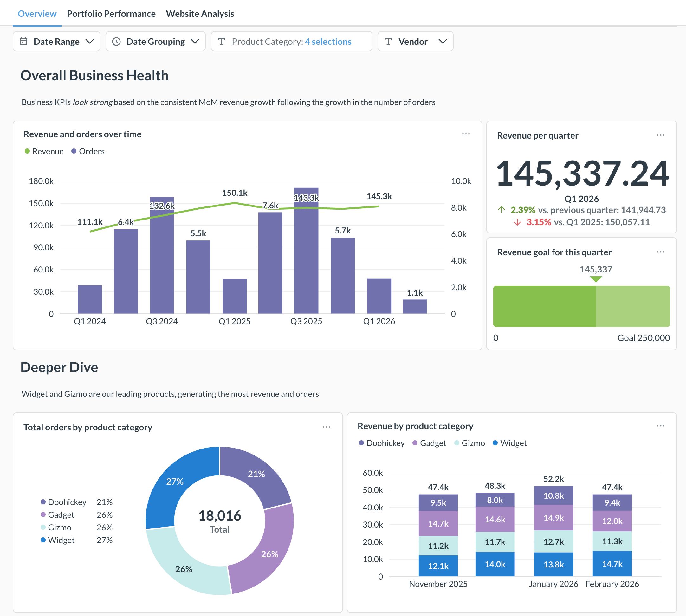Toggle Widget in revenue chart legend
Image resolution: width=686 pixels, height=616 pixels.
tap(510, 443)
